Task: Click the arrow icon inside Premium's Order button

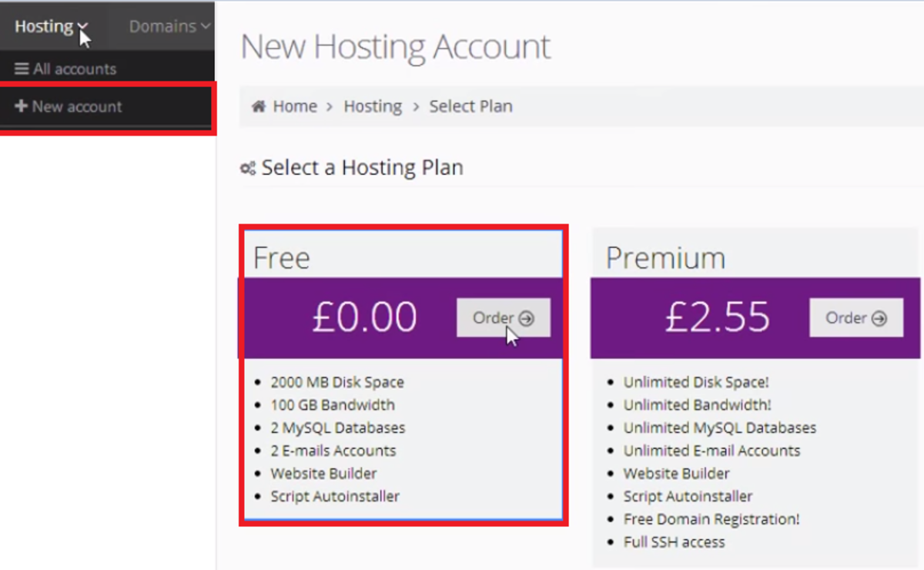Action: pos(878,317)
